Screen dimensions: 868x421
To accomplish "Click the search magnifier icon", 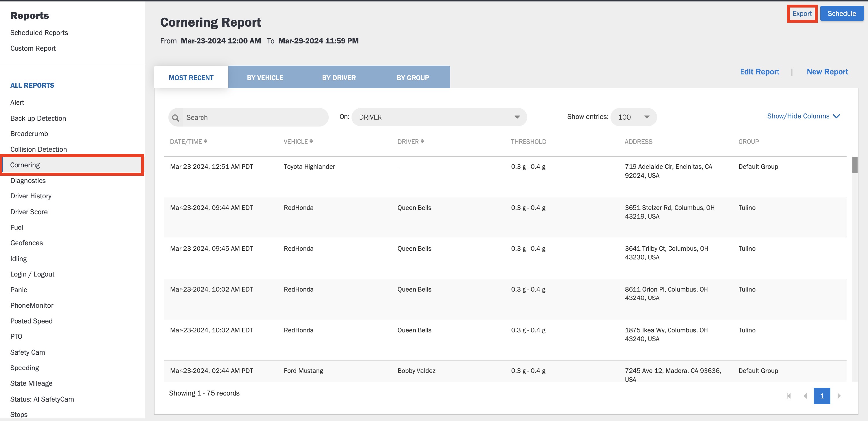I will pyautogui.click(x=176, y=118).
